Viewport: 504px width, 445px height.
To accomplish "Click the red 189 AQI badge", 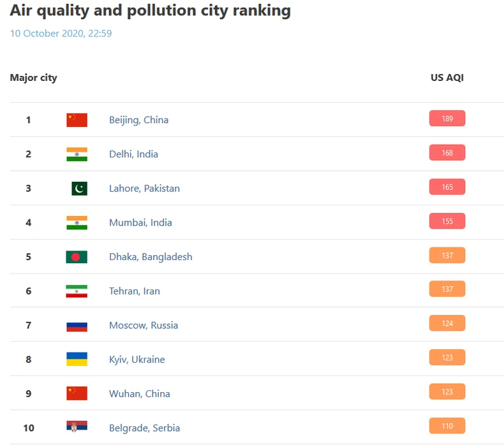I will [x=447, y=119].
